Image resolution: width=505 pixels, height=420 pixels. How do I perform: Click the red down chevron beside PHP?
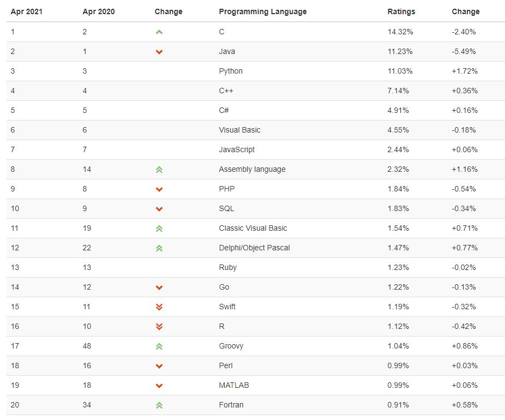(159, 189)
